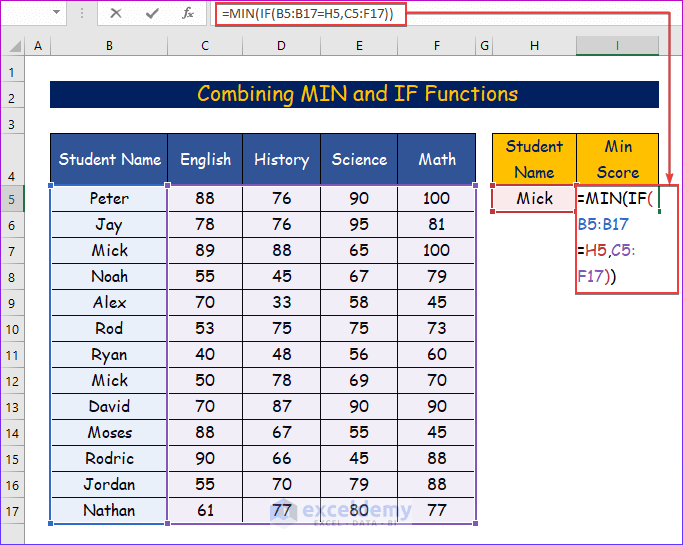
Task: Select column H header
Action: pyautogui.click(x=534, y=46)
